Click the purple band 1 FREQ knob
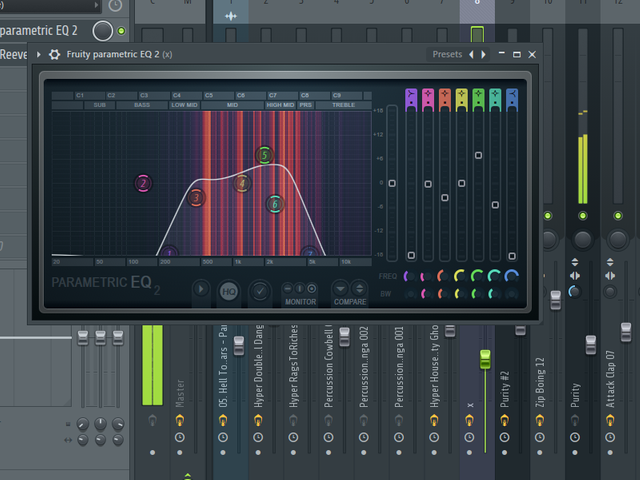 click(409, 276)
